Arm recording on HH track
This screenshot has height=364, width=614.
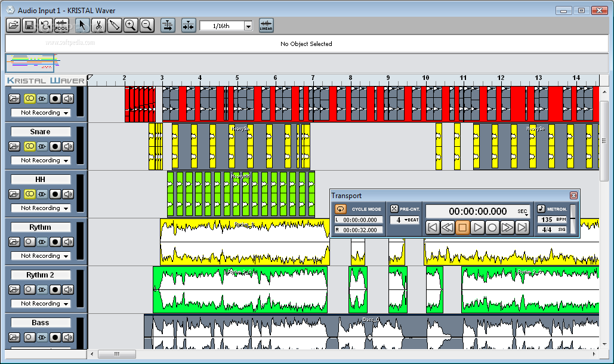coord(55,194)
